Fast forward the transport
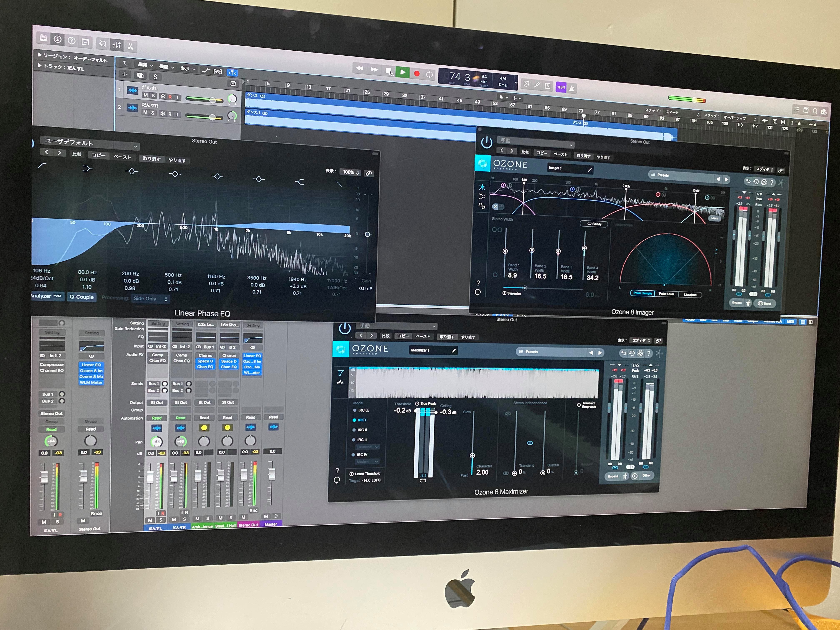Viewport: 840px width, 630px height. [374, 70]
